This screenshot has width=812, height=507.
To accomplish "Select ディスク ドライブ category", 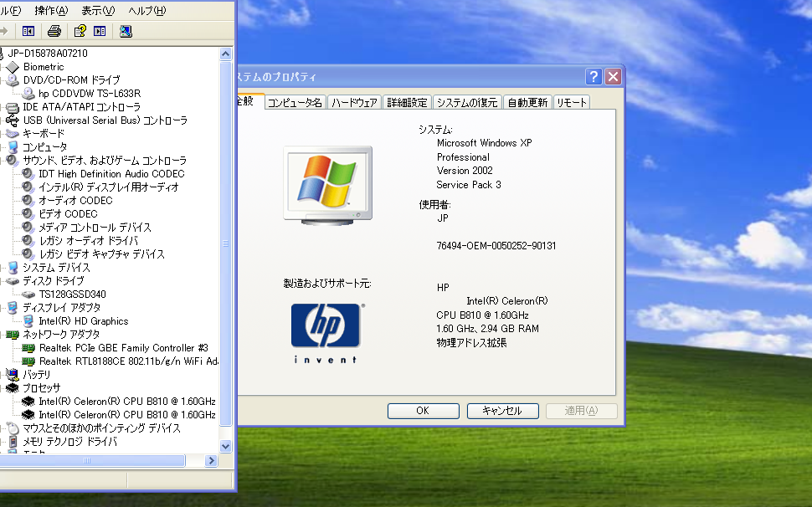I will click(x=54, y=281).
